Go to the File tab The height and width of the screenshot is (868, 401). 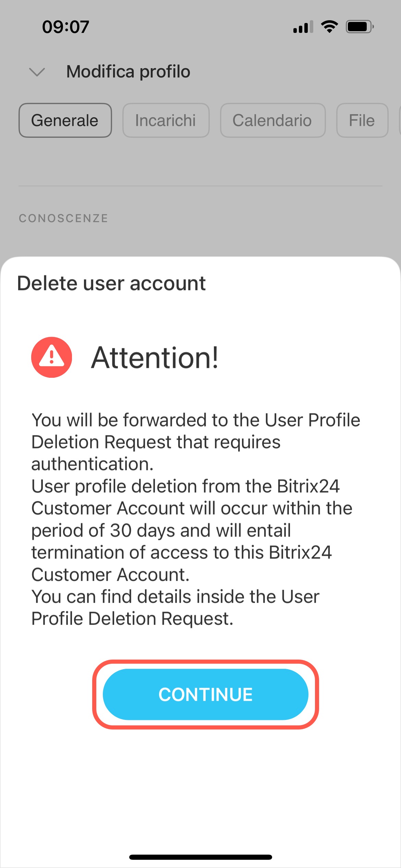[x=362, y=121]
